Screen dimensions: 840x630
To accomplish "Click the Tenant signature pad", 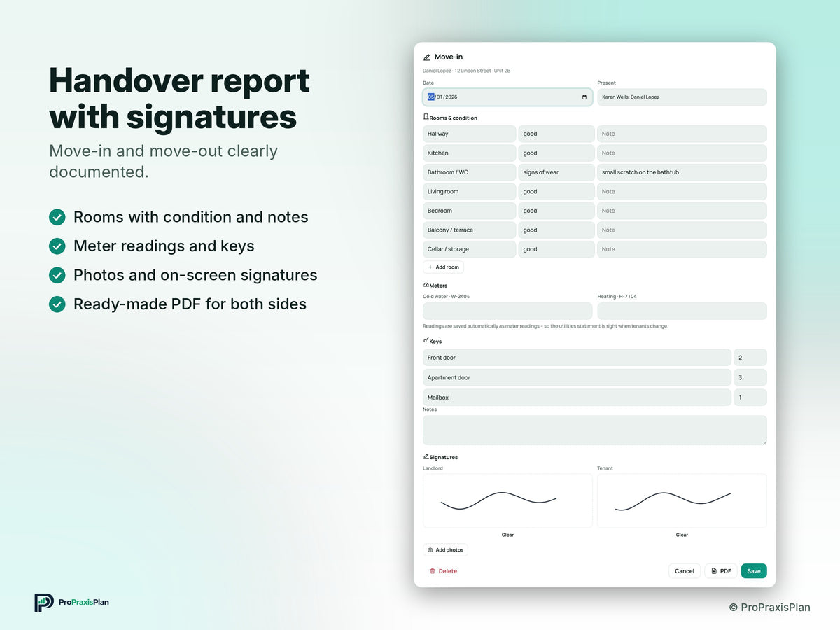I will coord(682,500).
